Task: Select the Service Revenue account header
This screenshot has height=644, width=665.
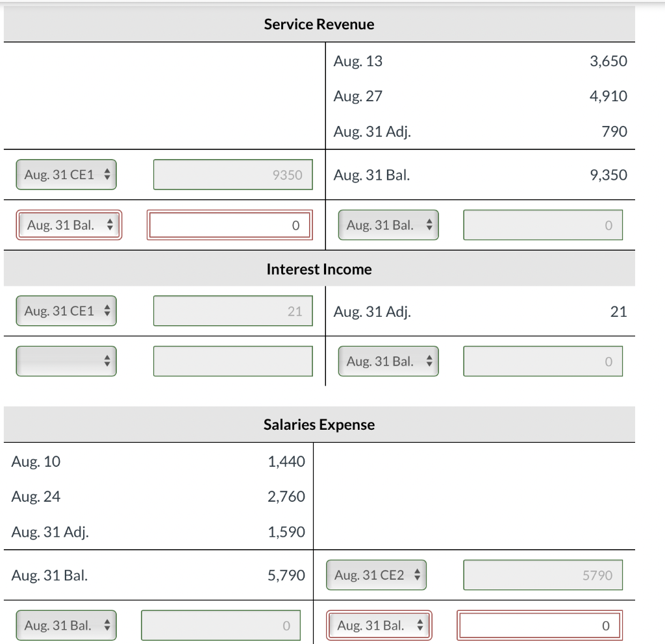Action: (x=319, y=24)
